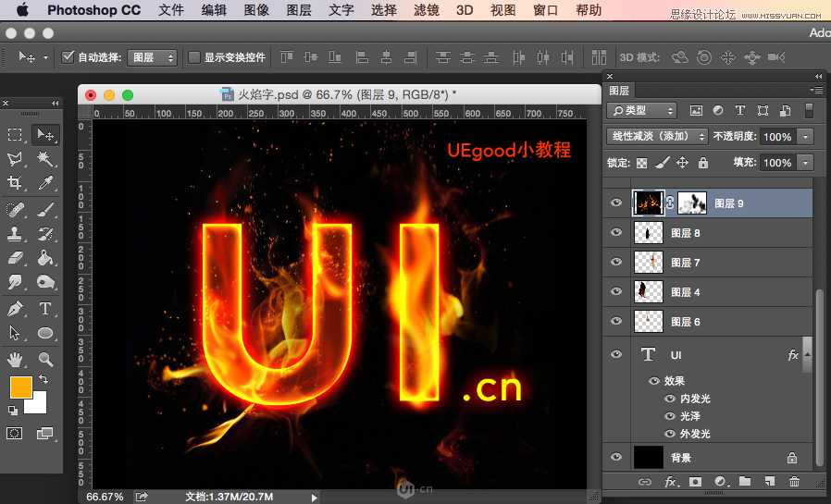
Task: Select the Pen tool
Action: (x=16, y=309)
